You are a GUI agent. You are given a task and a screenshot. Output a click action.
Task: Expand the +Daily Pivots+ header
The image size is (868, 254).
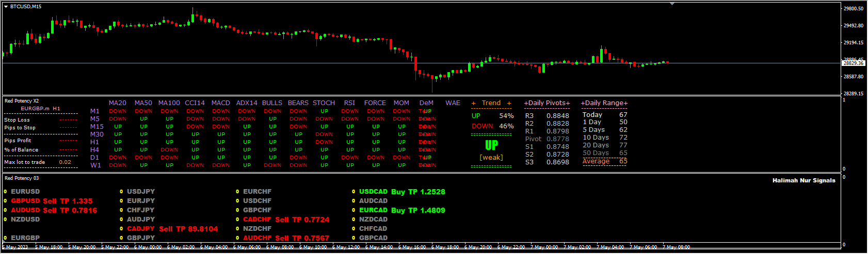pyautogui.click(x=547, y=103)
